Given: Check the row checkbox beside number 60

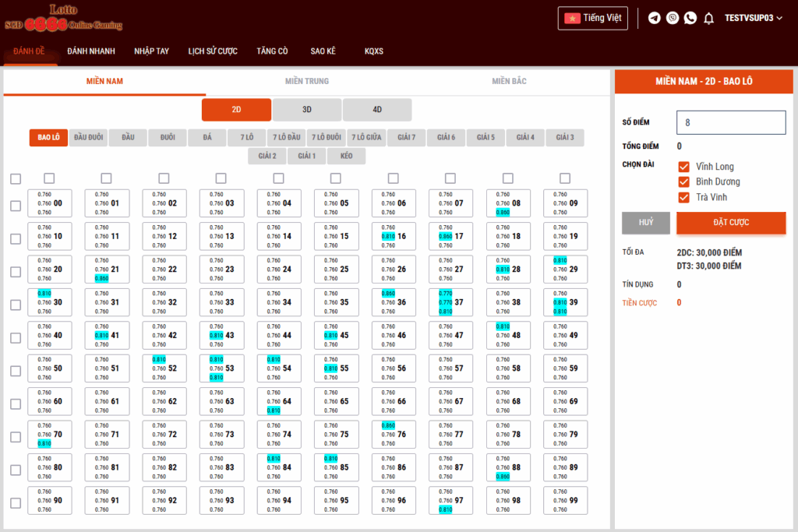Looking at the screenshot, I should click(16, 403).
